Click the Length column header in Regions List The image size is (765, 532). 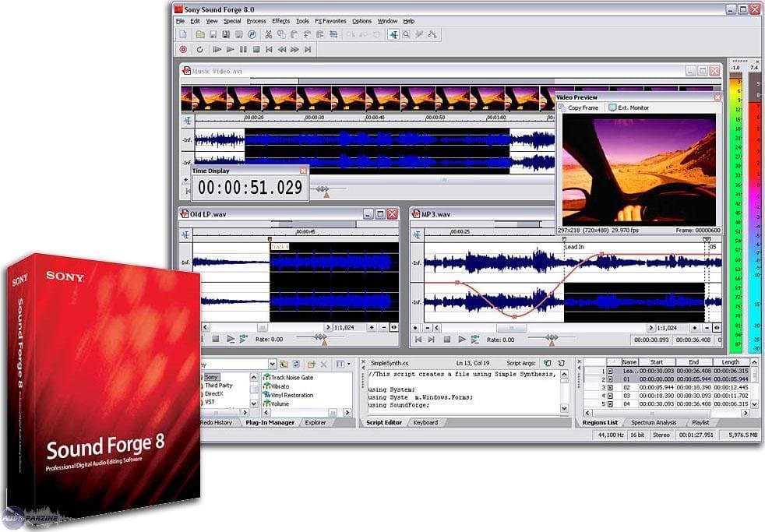click(x=731, y=362)
